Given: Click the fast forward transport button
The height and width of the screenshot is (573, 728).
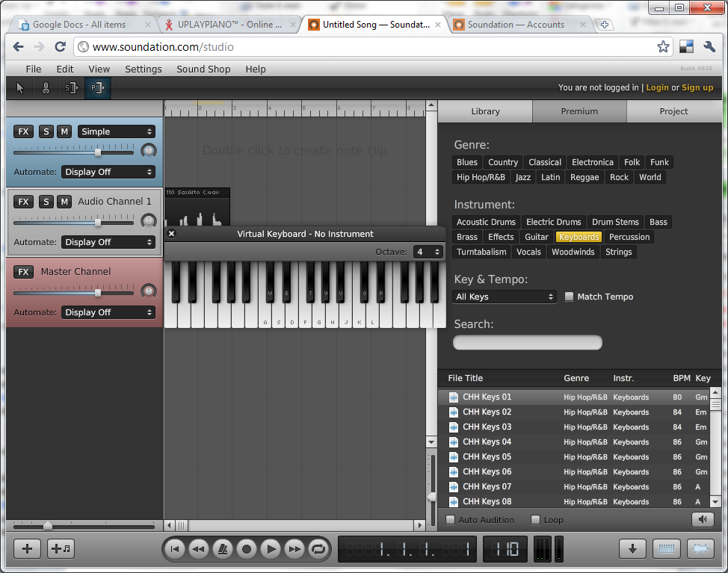Looking at the screenshot, I should pyautogui.click(x=294, y=549).
